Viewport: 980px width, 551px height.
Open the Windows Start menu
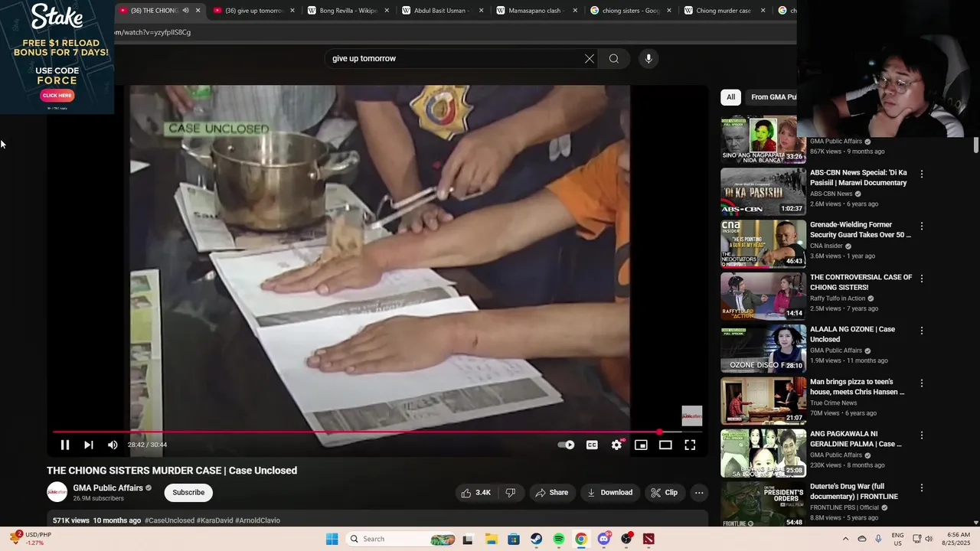[332, 539]
